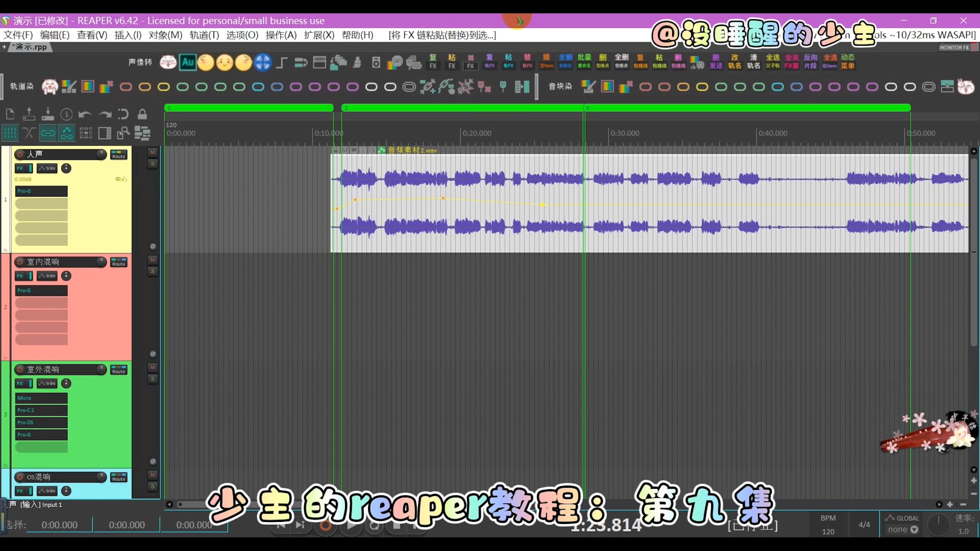Open the 4/4 time signature selector

tap(864, 524)
